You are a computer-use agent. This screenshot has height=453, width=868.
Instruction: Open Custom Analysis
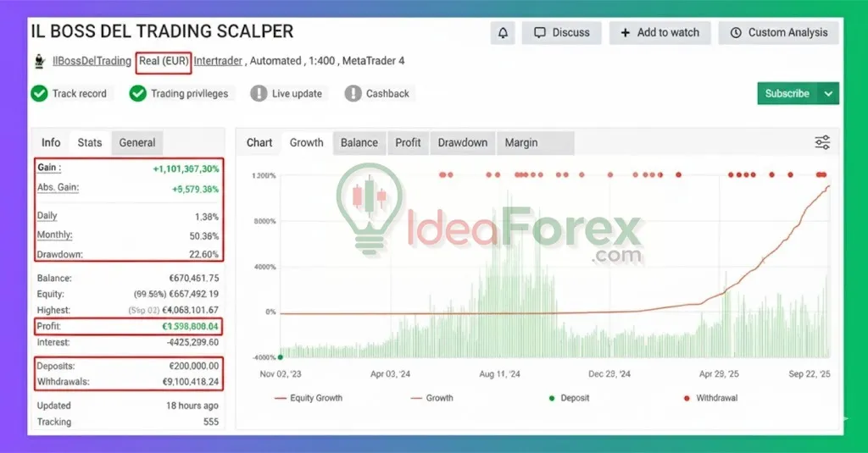coord(778,33)
